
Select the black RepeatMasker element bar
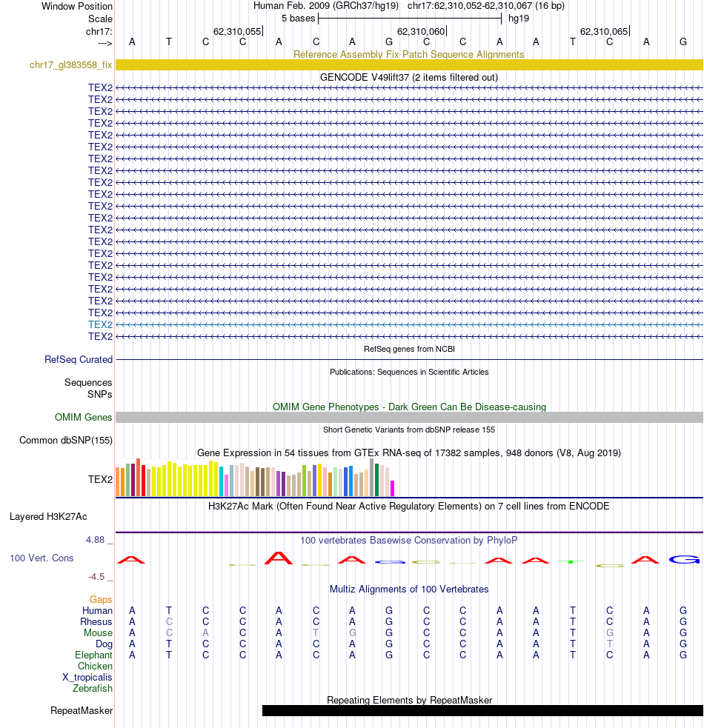[x=483, y=711]
